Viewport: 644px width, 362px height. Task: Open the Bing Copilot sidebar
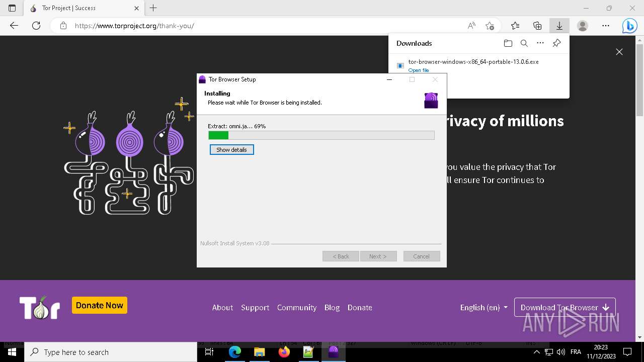point(629,26)
